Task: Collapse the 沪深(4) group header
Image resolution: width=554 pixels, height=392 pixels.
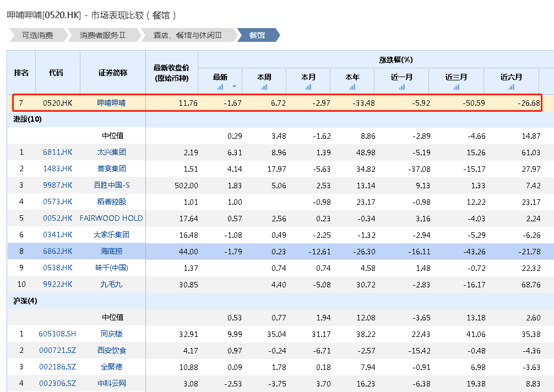Action: (x=25, y=301)
